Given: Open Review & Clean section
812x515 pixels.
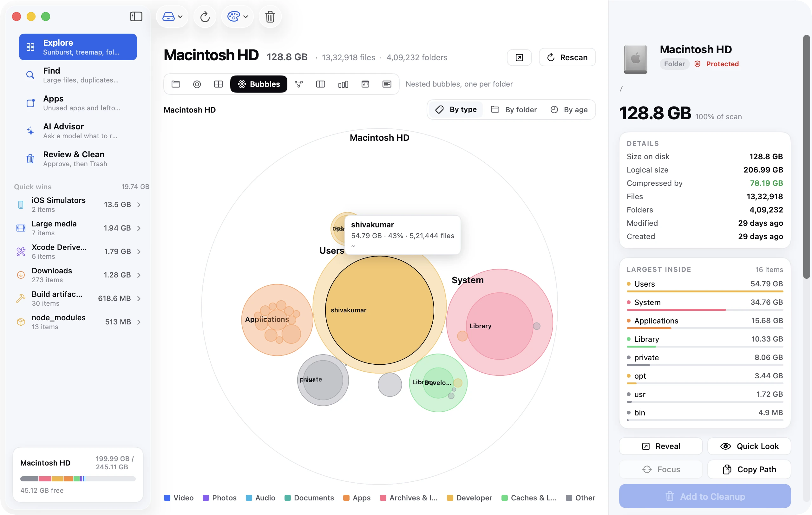Looking at the screenshot, I should [78, 159].
